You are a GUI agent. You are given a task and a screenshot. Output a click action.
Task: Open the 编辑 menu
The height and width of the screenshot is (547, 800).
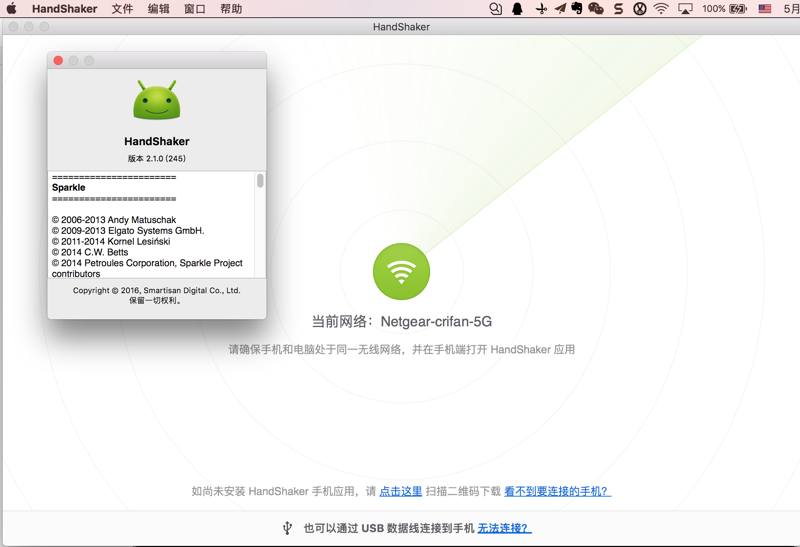point(159,9)
